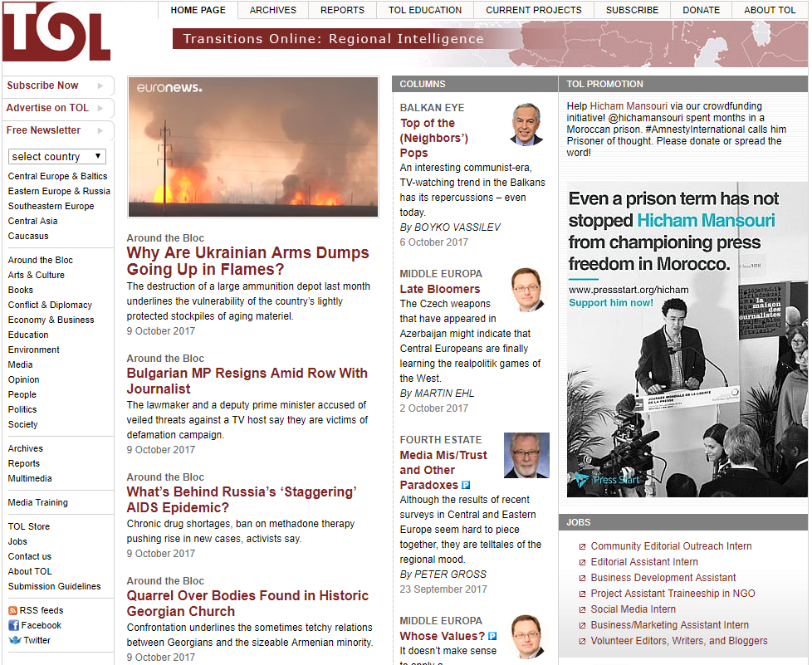Open Arts & Culture category
Screen dimensions: 812x665
(37, 275)
